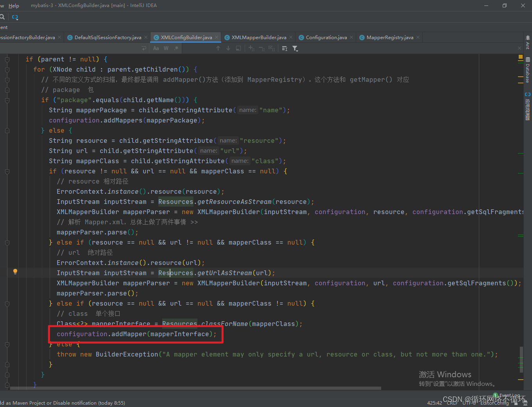Click the class icon on Configuration.java tab
The width and height of the screenshot is (532, 407).
(301, 38)
